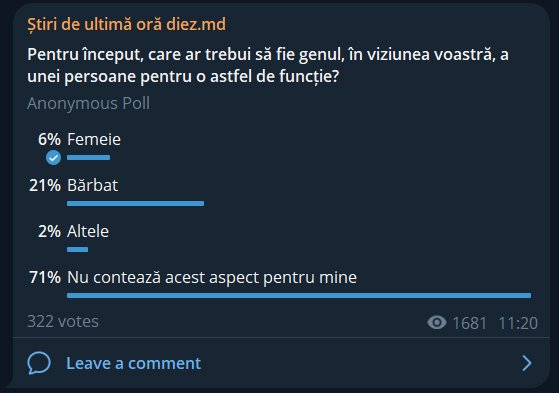
Task: Click the poll question text
Action: pyautogui.click(x=268, y=65)
